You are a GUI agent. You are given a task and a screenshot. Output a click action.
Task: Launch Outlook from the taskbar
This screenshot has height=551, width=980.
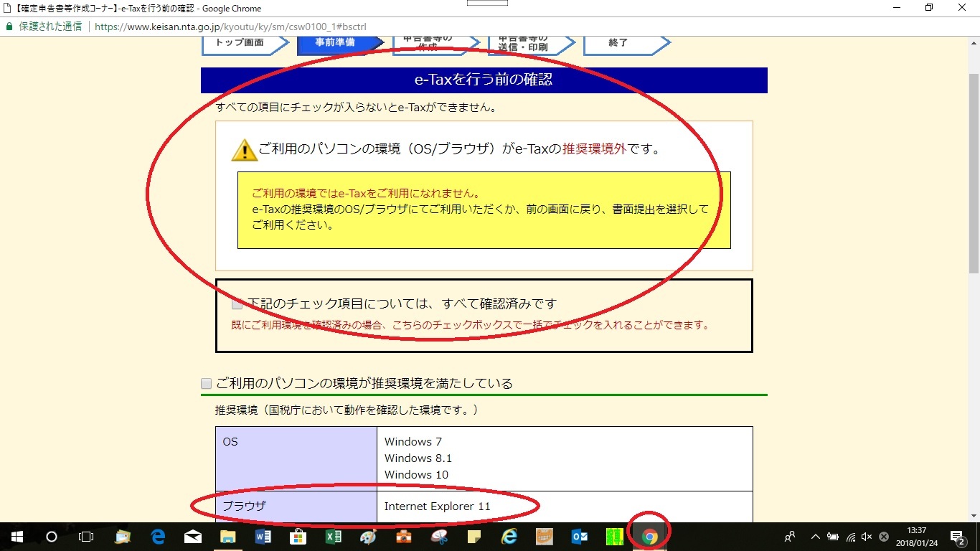580,537
